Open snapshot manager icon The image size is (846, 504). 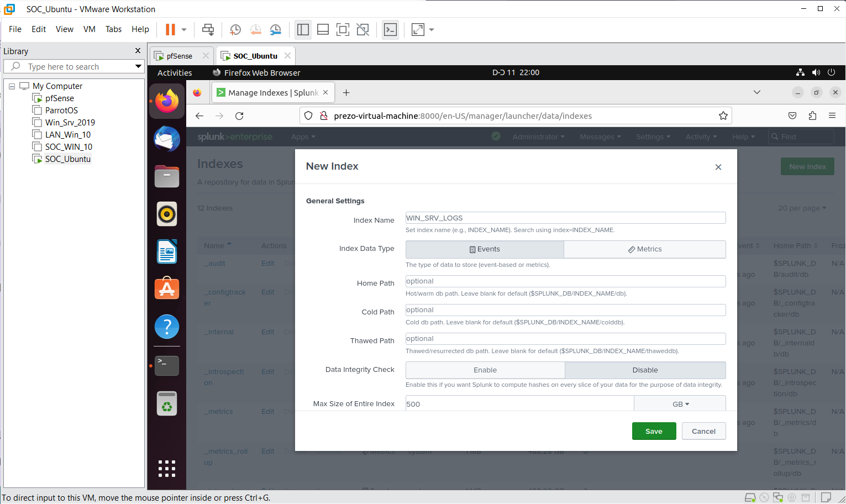275,30
